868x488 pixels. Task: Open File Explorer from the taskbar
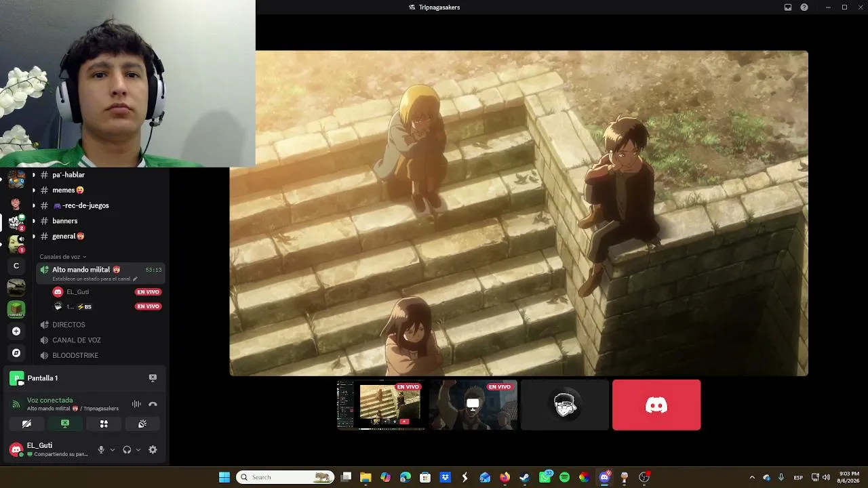(366, 477)
